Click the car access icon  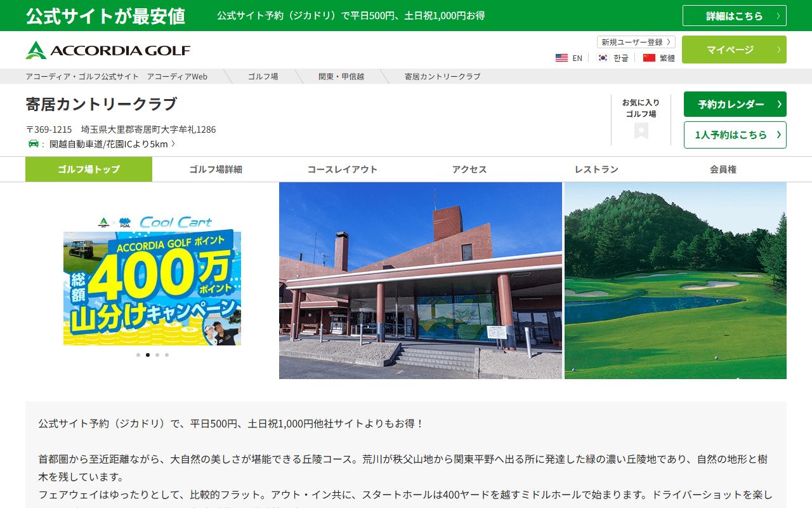[34, 144]
